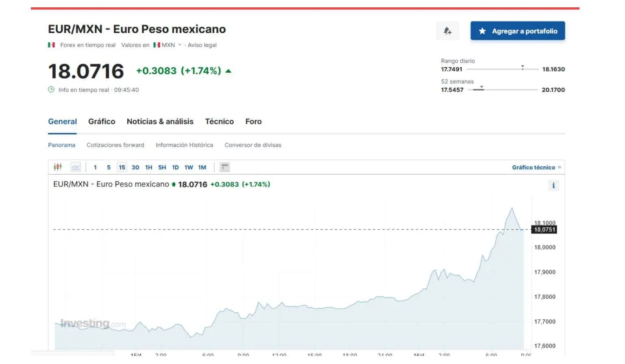Viewport: 625px width, 364px height.
Task: Open the chart calendar/table icon
Action: tap(224, 167)
